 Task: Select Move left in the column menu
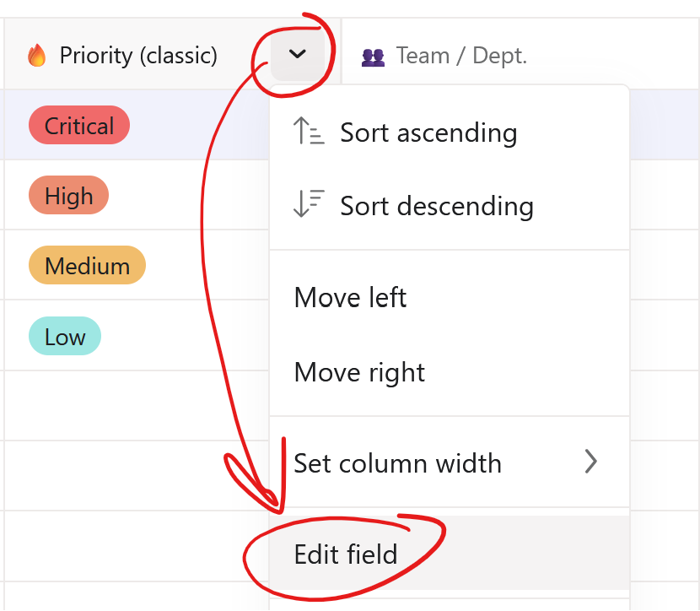pos(350,298)
